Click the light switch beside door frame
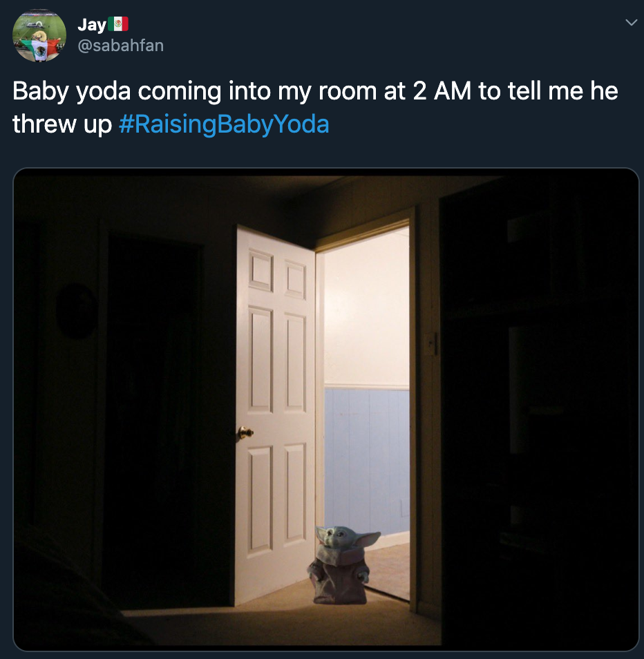This screenshot has height=659, width=644. coord(432,343)
